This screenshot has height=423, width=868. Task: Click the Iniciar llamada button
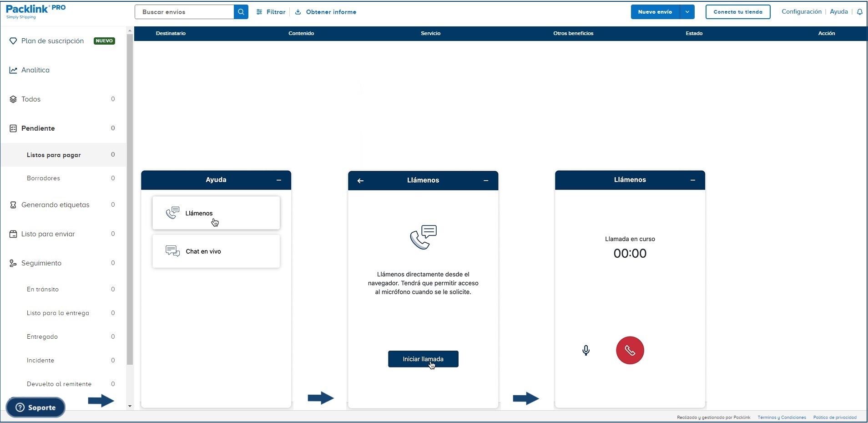(423, 359)
